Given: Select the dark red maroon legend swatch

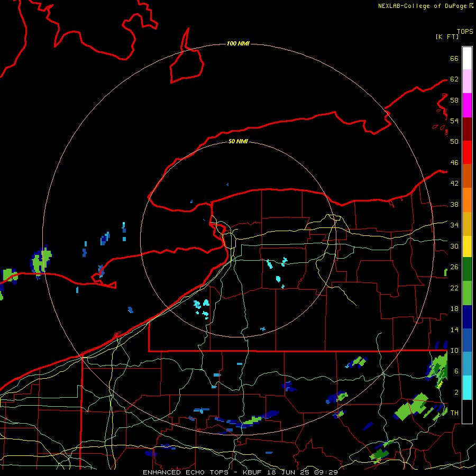Looking at the screenshot, I should [x=467, y=129].
